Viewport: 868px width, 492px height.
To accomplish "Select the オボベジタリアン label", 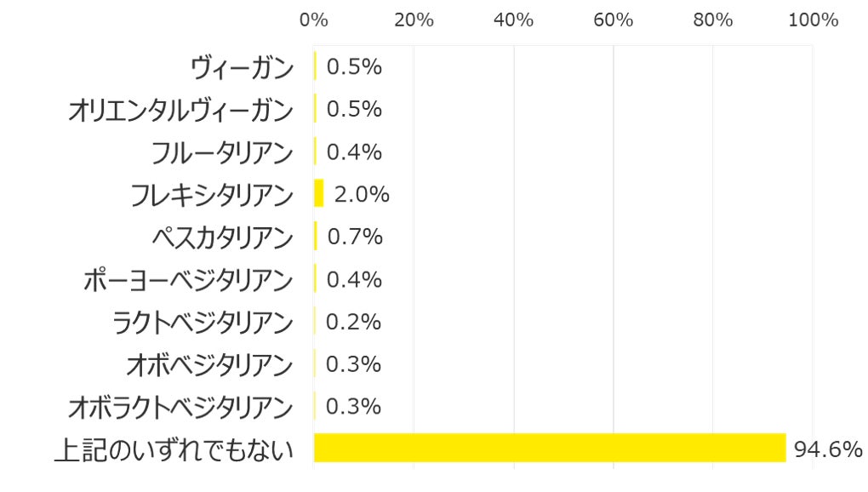I will pyautogui.click(x=209, y=364).
